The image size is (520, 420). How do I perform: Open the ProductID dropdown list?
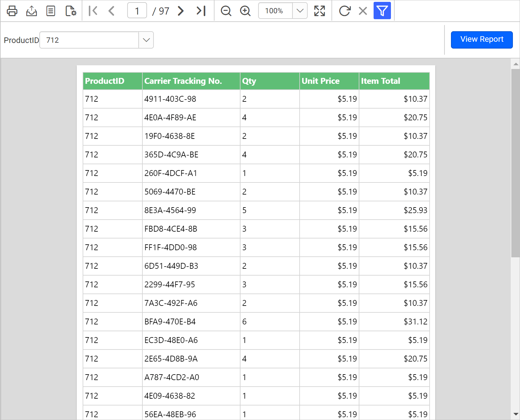click(x=146, y=40)
